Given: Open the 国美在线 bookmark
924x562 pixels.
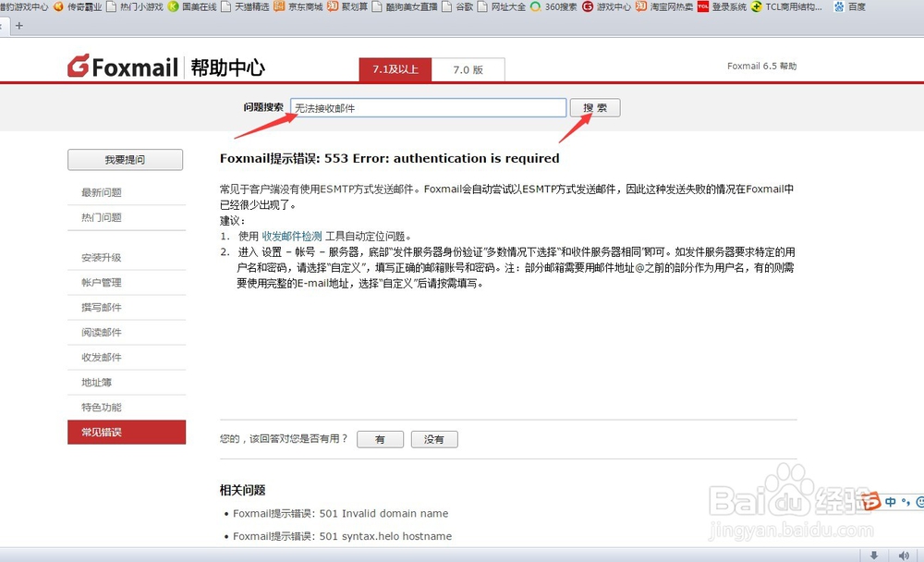Looking at the screenshot, I should coord(193,7).
